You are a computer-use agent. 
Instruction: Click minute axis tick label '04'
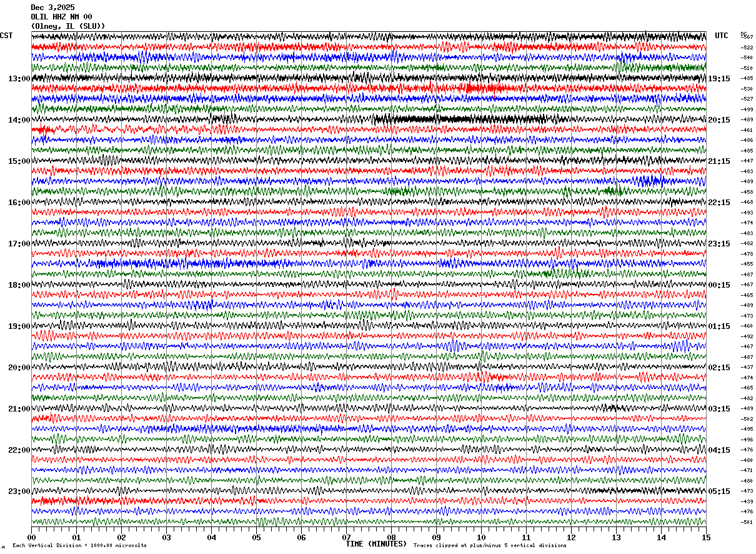(x=211, y=537)
